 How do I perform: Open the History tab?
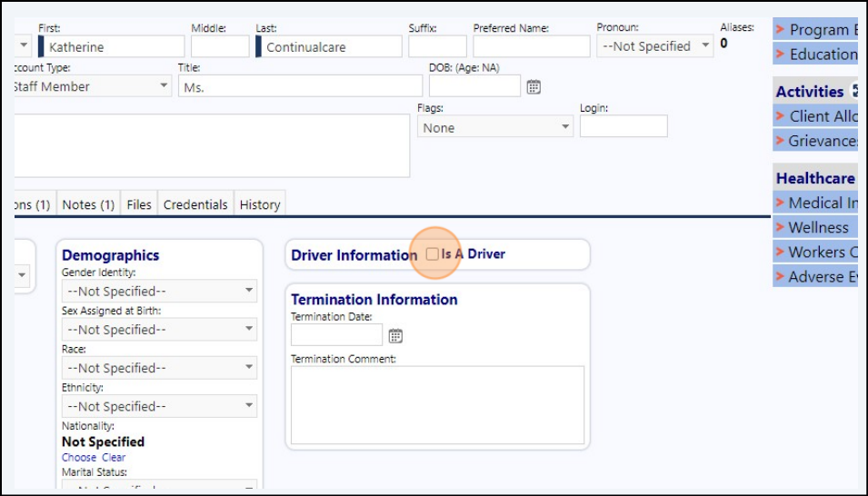(x=260, y=204)
